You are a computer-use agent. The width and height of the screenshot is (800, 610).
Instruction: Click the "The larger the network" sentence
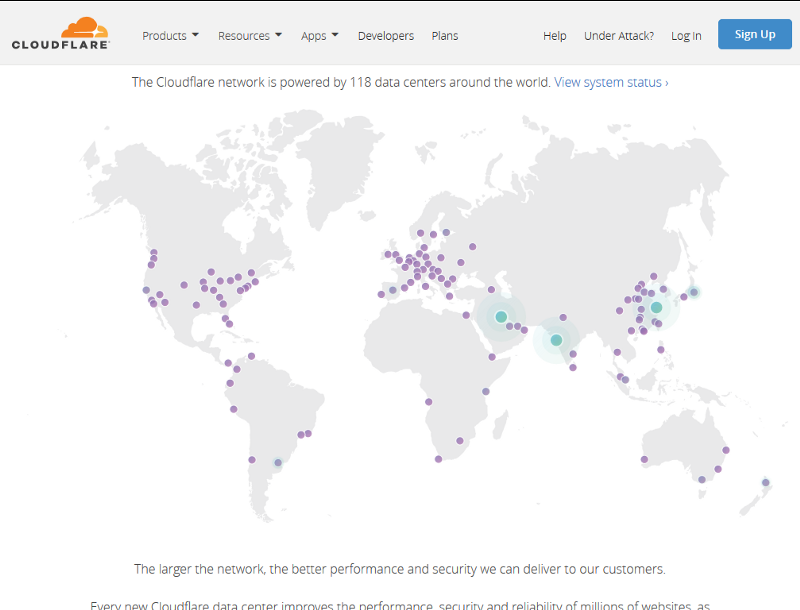coord(400,569)
